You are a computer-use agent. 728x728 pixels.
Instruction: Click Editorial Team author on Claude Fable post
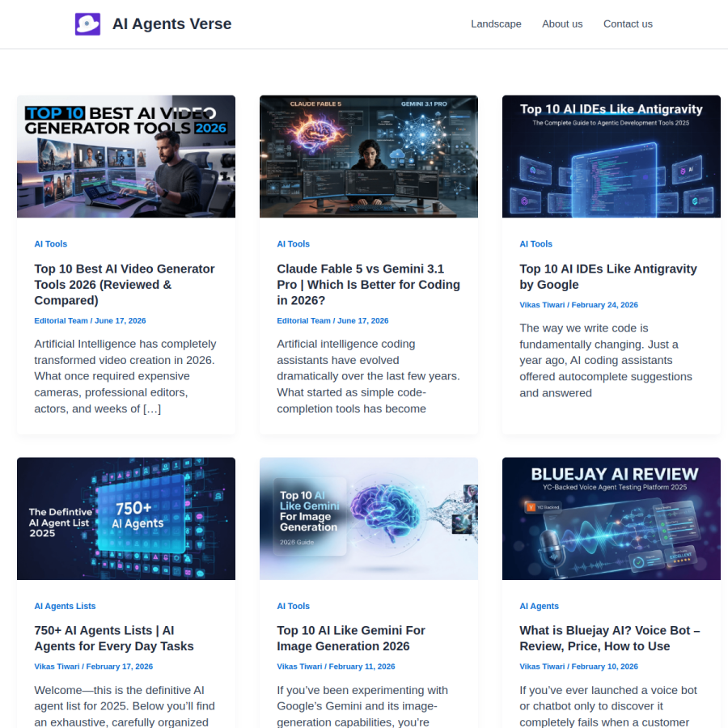(x=303, y=321)
